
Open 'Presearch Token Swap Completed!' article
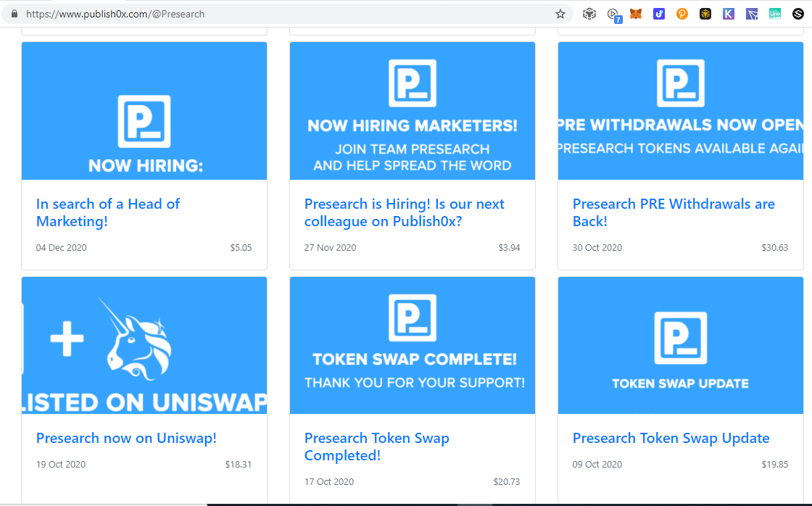pyautogui.click(x=376, y=447)
